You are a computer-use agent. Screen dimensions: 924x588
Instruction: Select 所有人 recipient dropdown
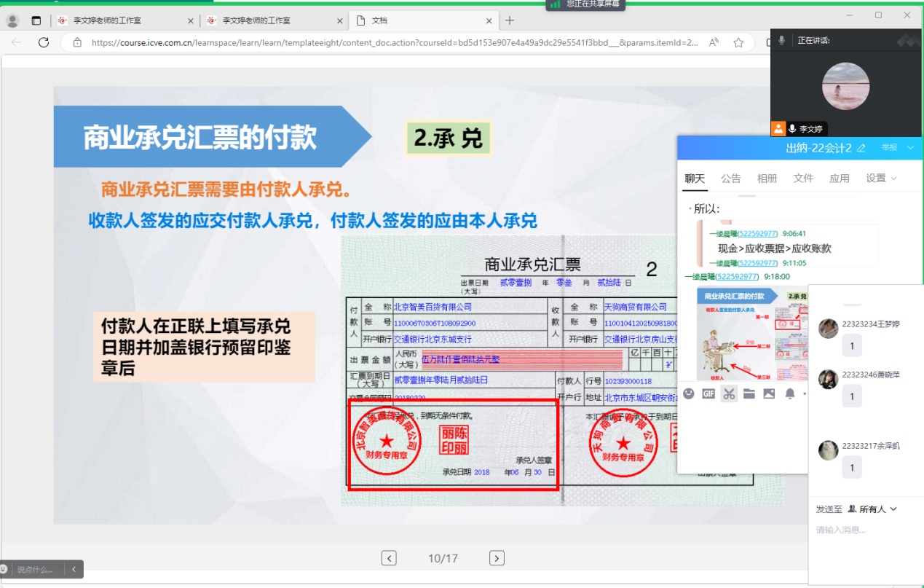872,509
